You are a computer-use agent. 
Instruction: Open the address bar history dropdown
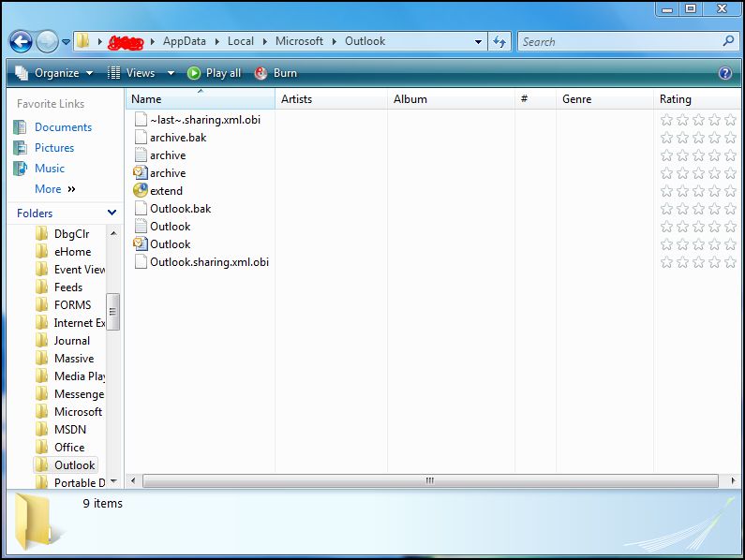coord(478,42)
